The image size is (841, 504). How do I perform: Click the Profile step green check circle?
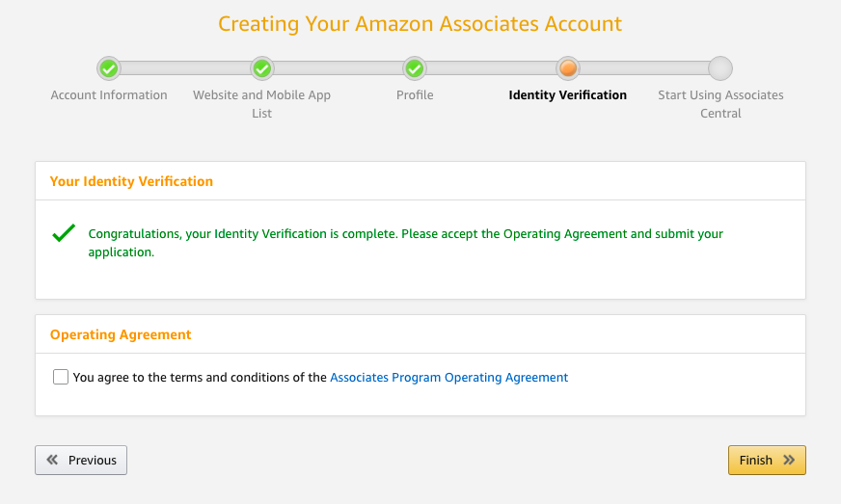415,68
